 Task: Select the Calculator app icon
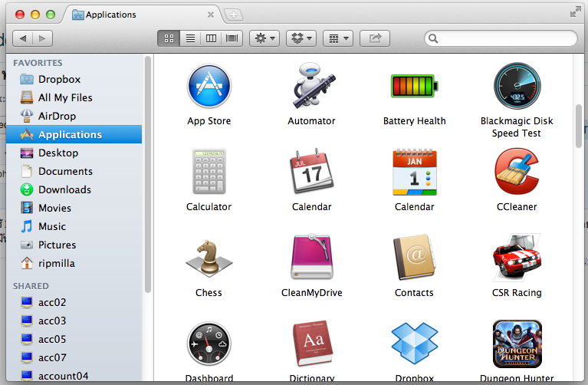(x=209, y=173)
